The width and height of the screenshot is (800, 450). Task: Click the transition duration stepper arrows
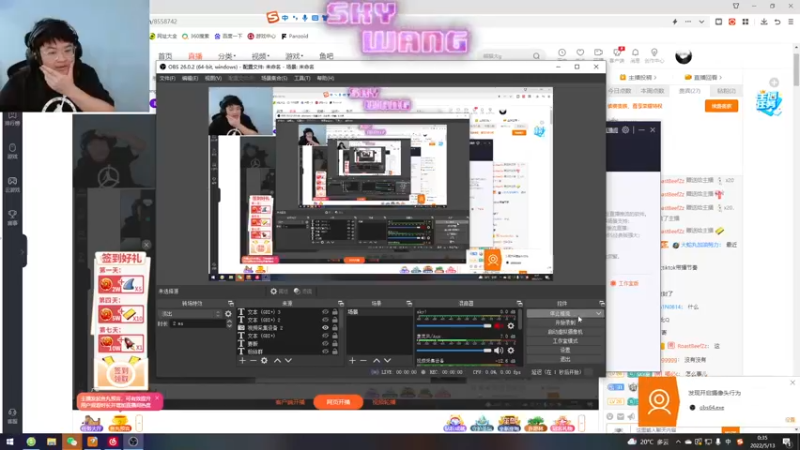coord(229,323)
